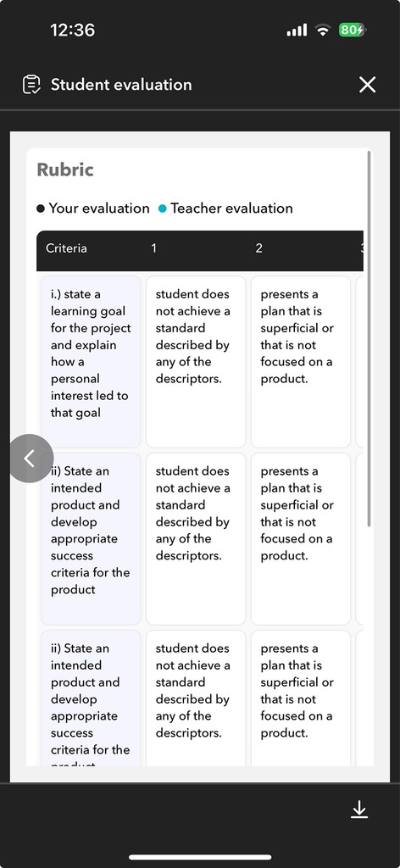Select score 1 in the bottom criterion row
This screenshot has width=400, height=868.
tap(196, 698)
